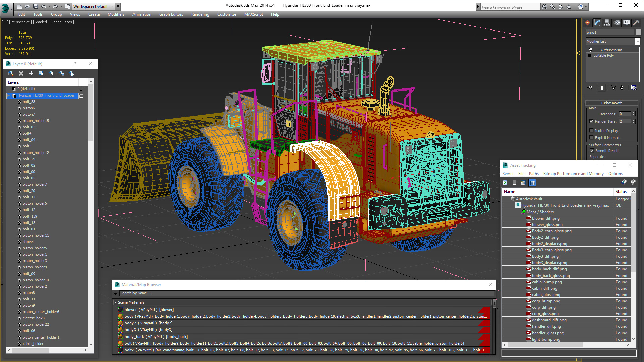Click table view icon in Asset Tracking
644x362 pixels.
coord(532,183)
